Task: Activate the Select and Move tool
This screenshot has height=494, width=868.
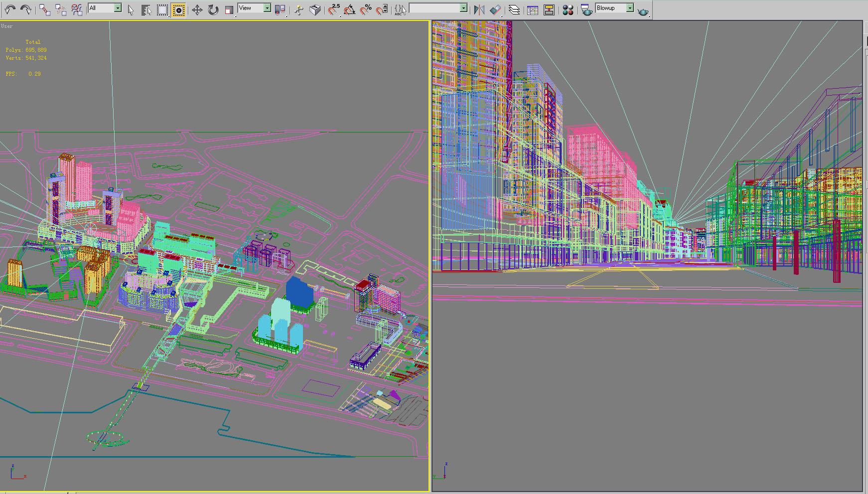Action: tap(197, 9)
